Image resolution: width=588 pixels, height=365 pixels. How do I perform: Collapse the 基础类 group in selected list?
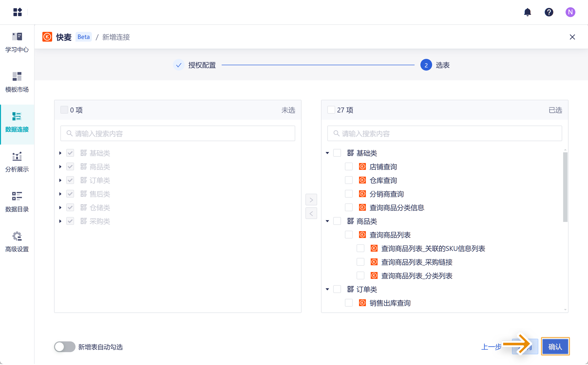(x=327, y=153)
